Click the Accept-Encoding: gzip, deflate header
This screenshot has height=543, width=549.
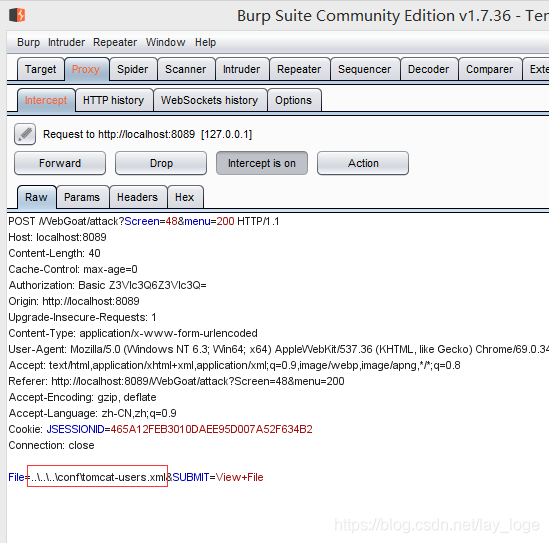coord(82,397)
